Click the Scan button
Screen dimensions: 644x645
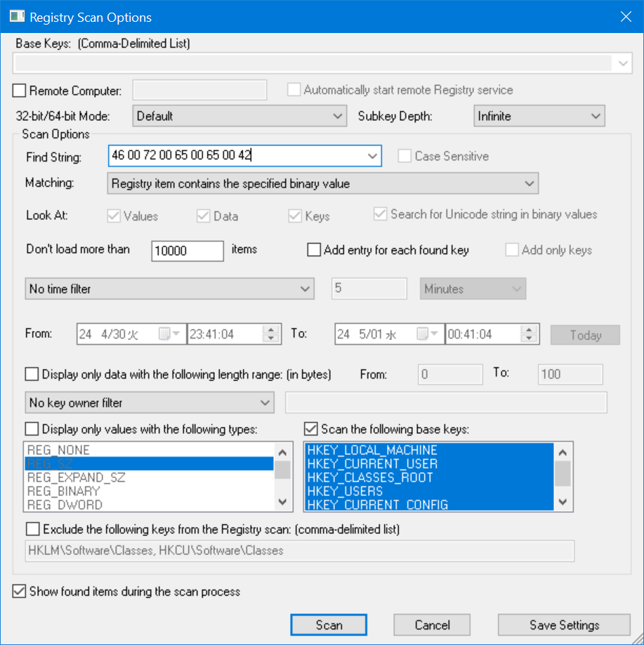329,625
